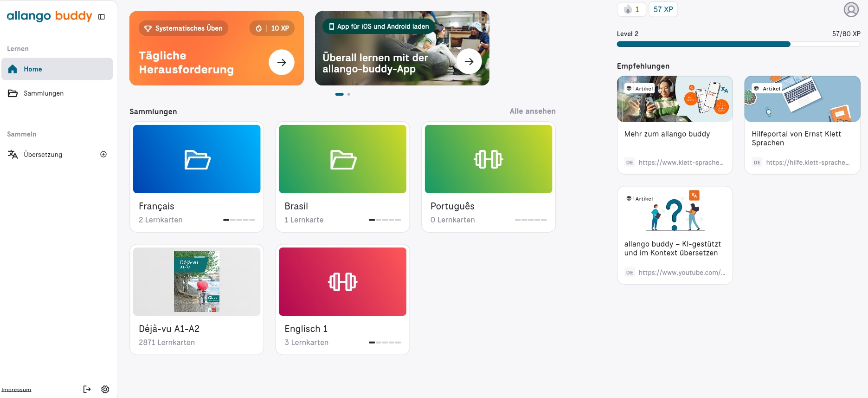Click the Français collection title

pos(156,206)
